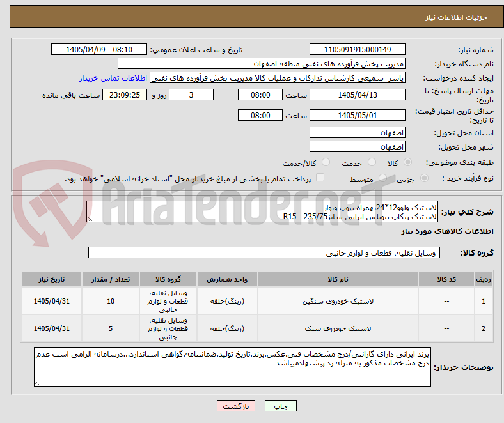The width and height of the screenshot is (504, 423).
Task: Click the تاریخ نیاز column header
Action: tap(51, 279)
